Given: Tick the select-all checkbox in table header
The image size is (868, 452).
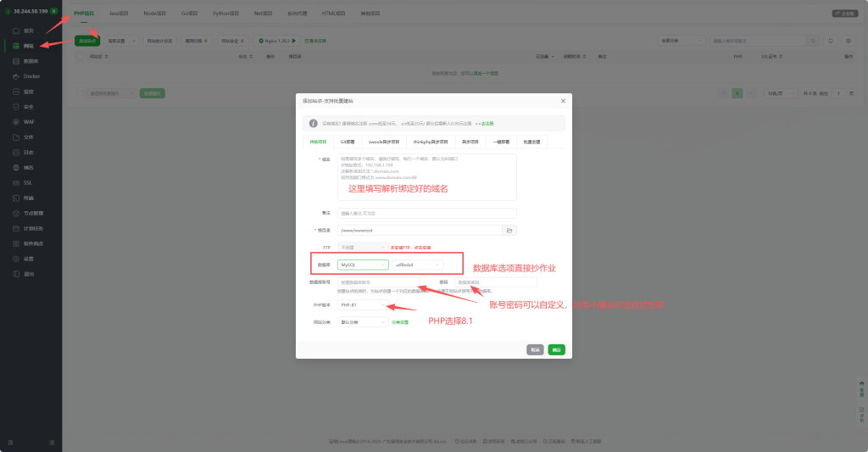Looking at the screenshot, I should click(81, 57).
